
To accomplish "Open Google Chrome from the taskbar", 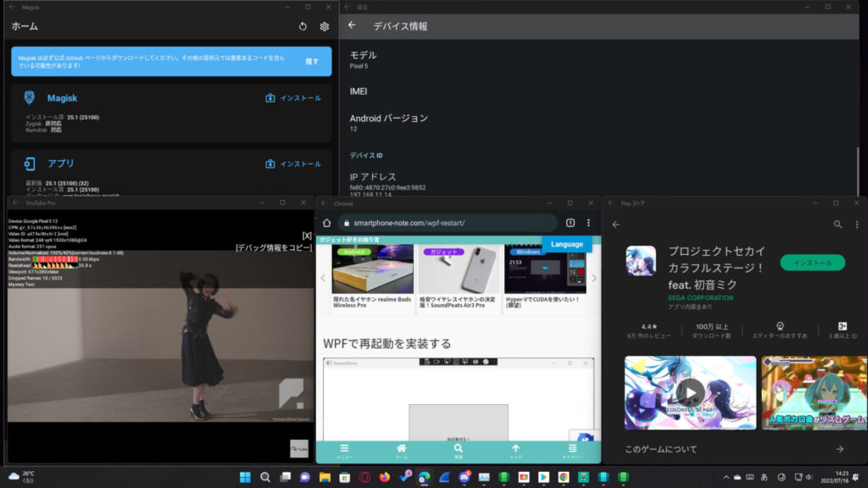I will click(x=564, y=477).
